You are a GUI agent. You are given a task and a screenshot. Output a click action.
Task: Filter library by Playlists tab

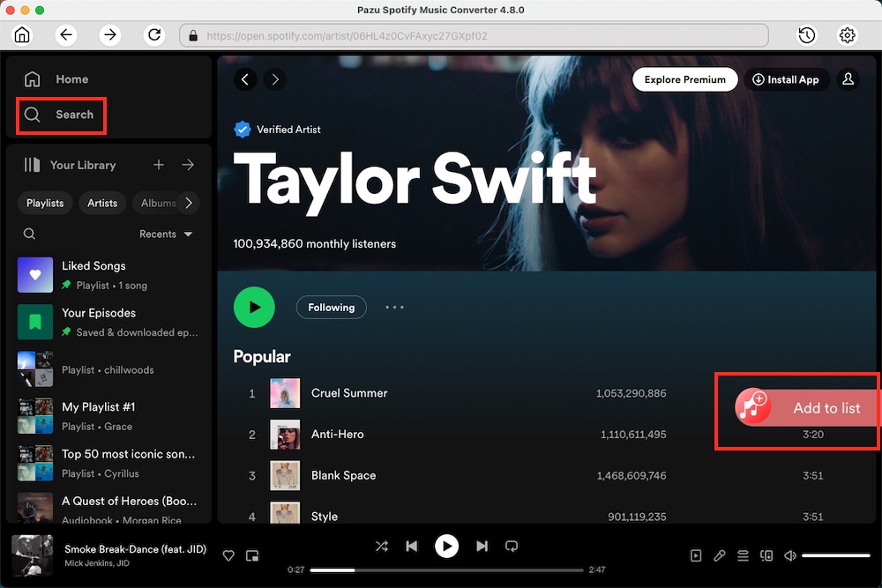pyautogui.click(x=45, y=203)
